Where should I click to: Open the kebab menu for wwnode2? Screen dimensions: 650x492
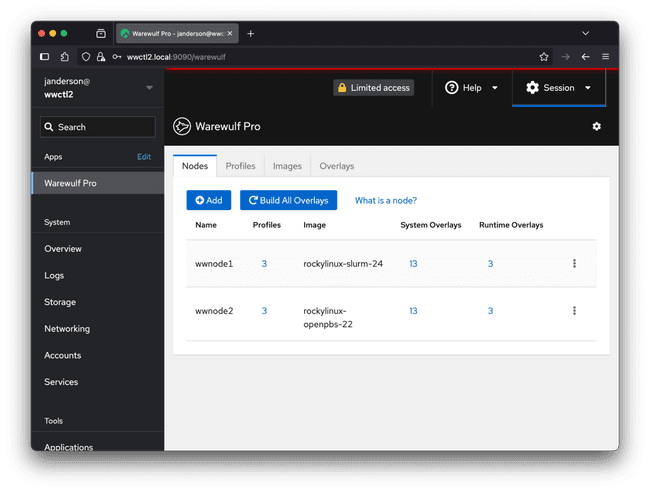[574, 311]
